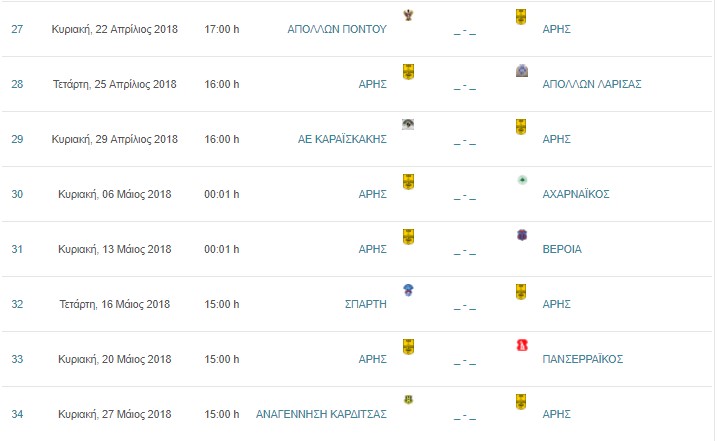This screenshot has height=441, width=717.
Task: Click the ΑΝΑΓΕΝΝΗΣΗ ΚΑΡΔΙΤΣΑΣ team crest
Action: click(x=408, y=399)
